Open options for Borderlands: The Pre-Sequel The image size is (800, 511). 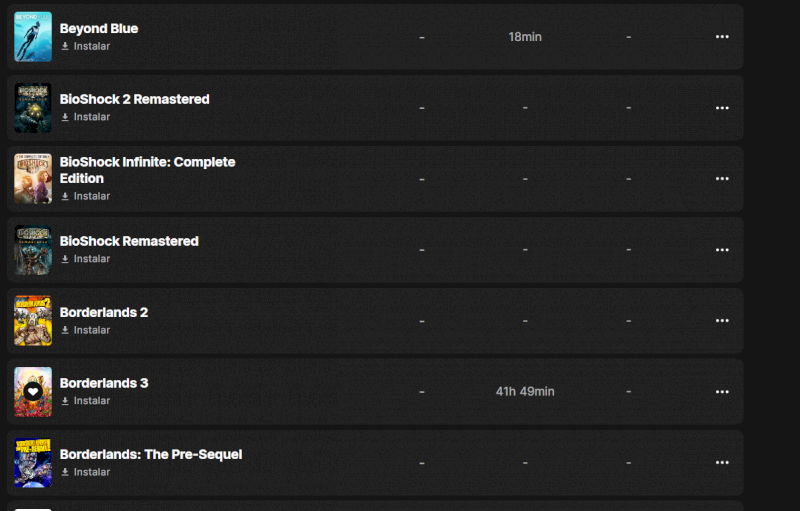(x=722, y=463)
